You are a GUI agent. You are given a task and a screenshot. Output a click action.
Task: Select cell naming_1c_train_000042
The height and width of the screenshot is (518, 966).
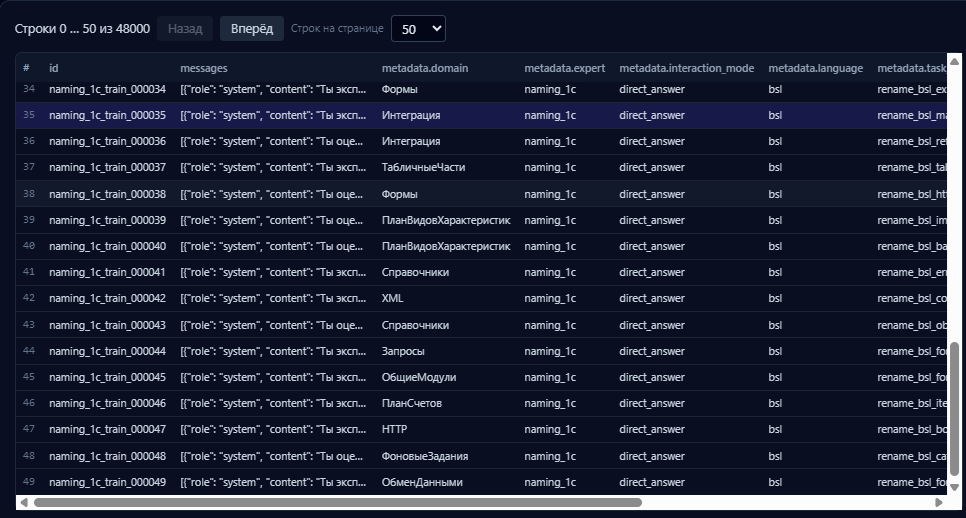pos(107,298)
